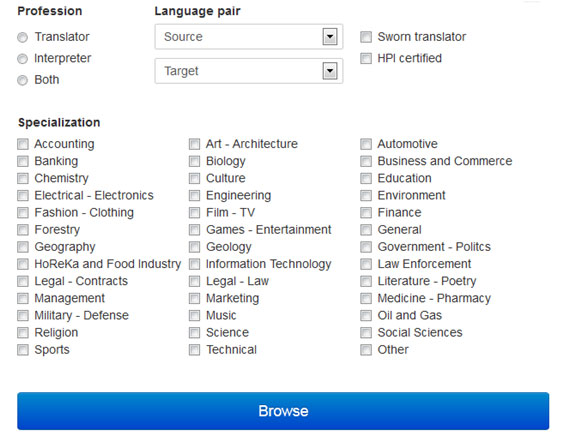This screenshot has height=446, width=570.
Task: Check the Accounting specialization
Action: coord(23,144)
